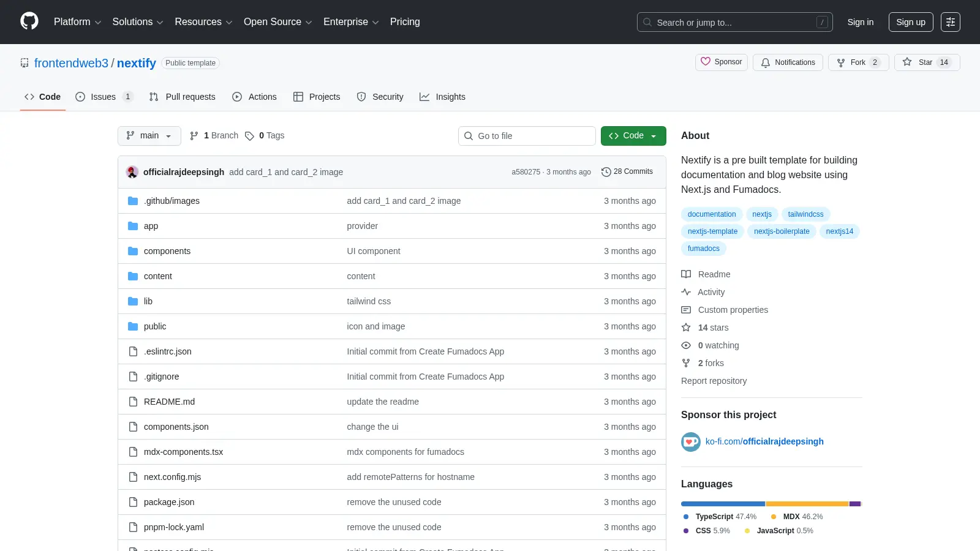The width and height of the screenshot is (980, 551).
Task: Open the lib folder
Action: [148, 301]
